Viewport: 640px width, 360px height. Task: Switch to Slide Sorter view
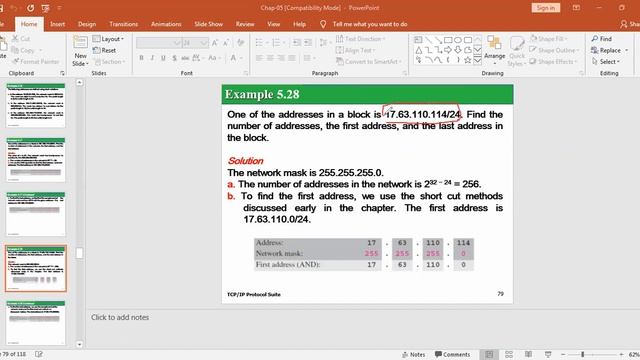(x=509, y=354)
